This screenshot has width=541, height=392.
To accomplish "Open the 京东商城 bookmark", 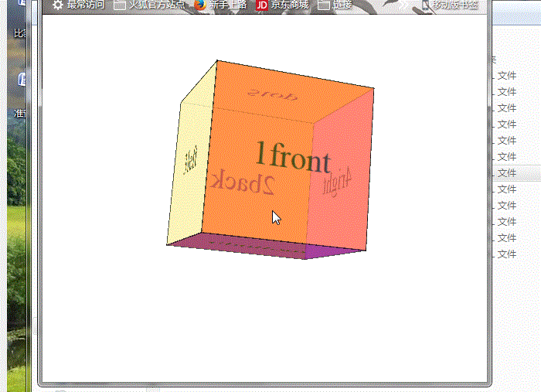I will click(x=290, y=5).
